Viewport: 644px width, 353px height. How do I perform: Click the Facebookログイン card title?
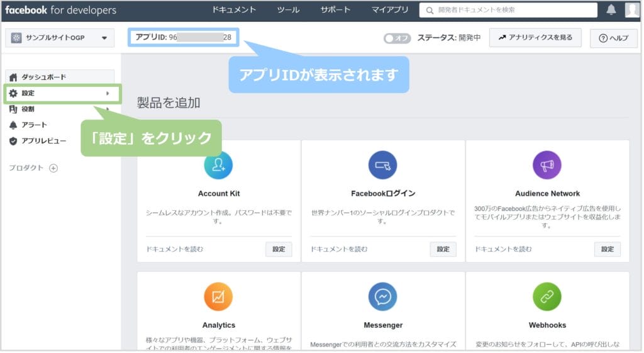[384, 194]
